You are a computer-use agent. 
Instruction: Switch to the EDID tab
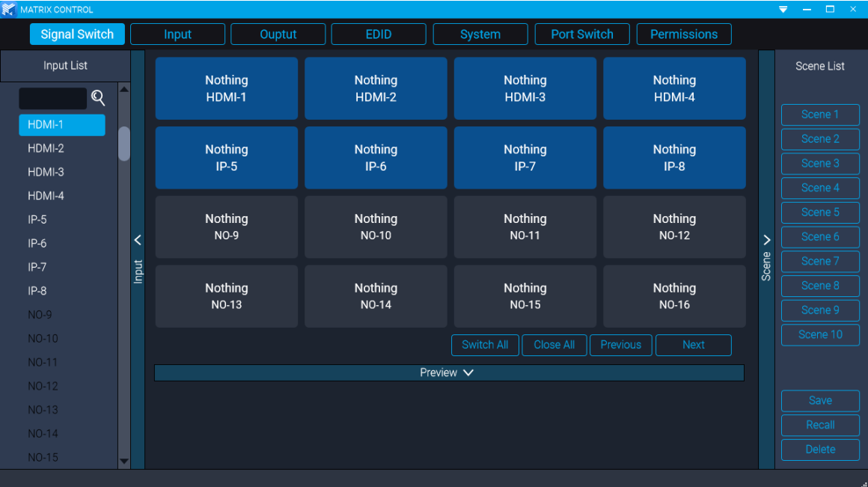pos(379,34)
